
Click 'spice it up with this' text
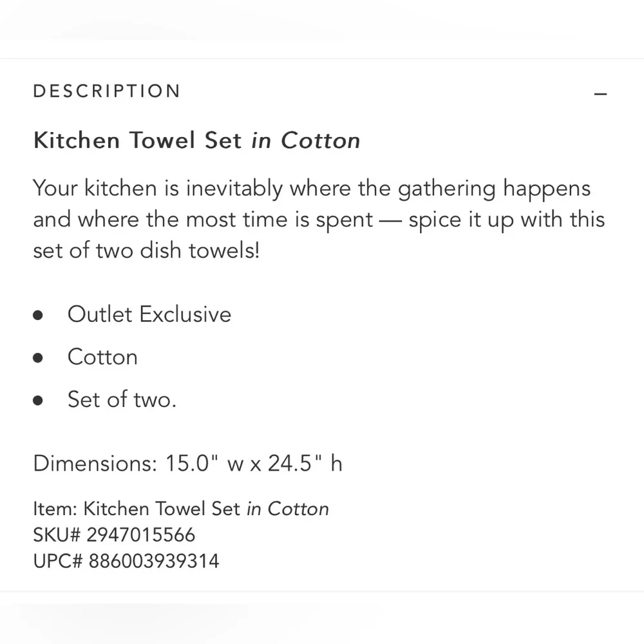point(506,220)
